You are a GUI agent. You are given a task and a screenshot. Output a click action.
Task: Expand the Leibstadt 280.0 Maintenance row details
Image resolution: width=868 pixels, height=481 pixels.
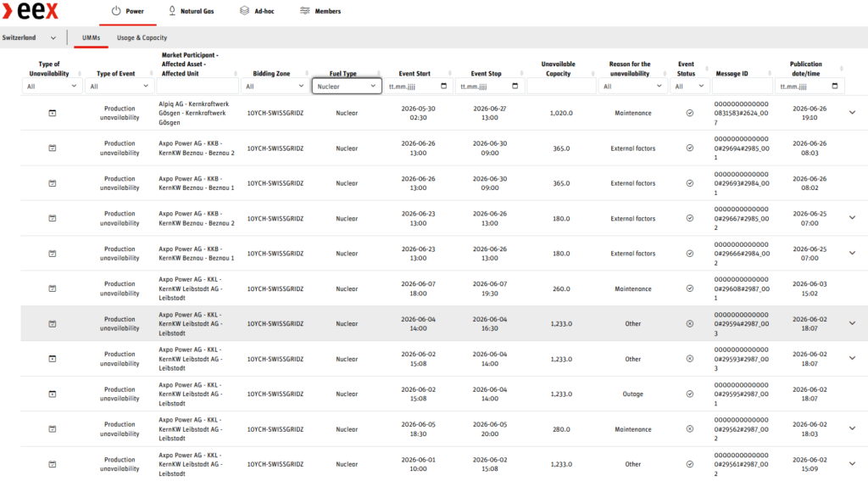tap(853, 428)
